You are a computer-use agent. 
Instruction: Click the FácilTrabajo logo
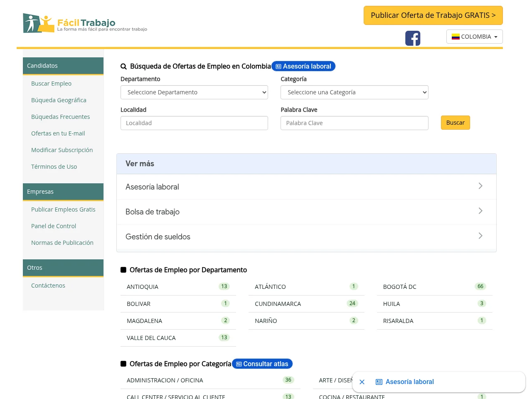(85, 23)
